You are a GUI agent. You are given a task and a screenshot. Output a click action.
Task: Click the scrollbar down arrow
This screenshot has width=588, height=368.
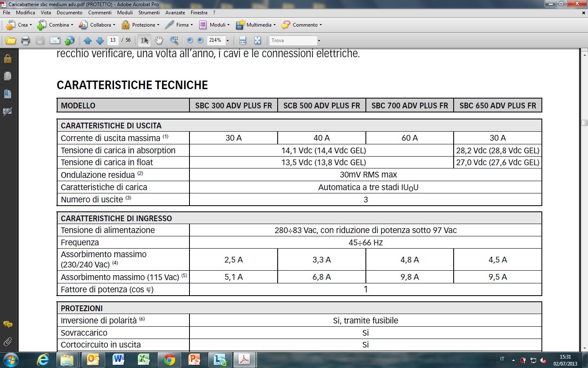tap(584, 348)
